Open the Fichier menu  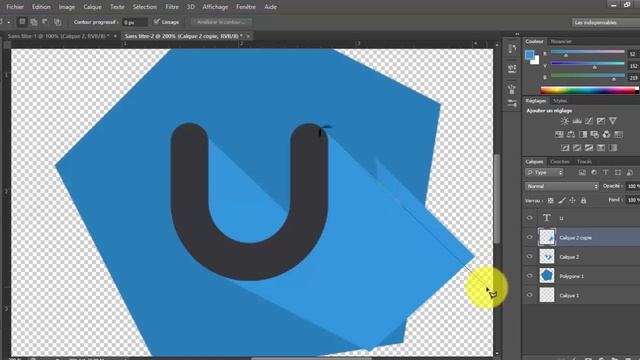click(x=15, y=7)
